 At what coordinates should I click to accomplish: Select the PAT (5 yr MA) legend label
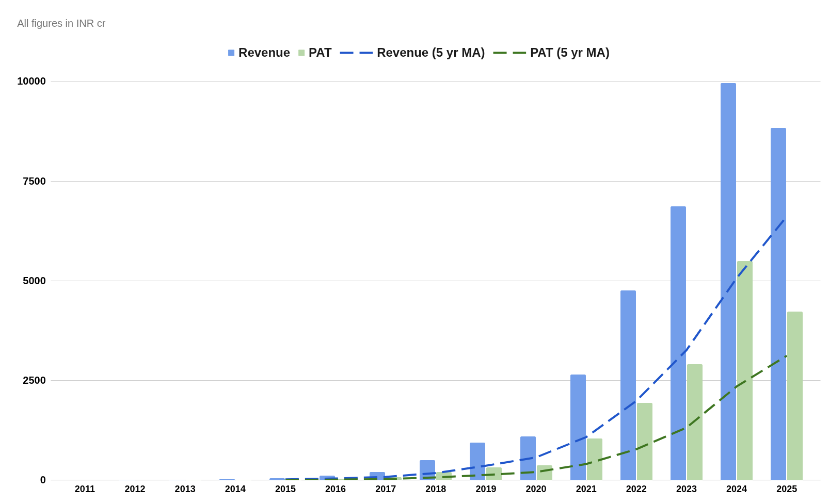(569, 53)
